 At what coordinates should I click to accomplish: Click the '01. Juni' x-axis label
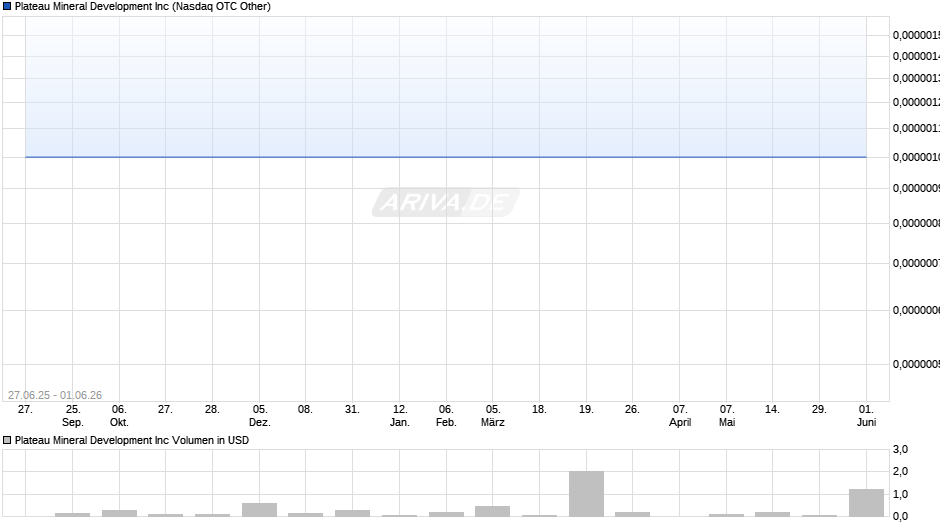(866, 416)
